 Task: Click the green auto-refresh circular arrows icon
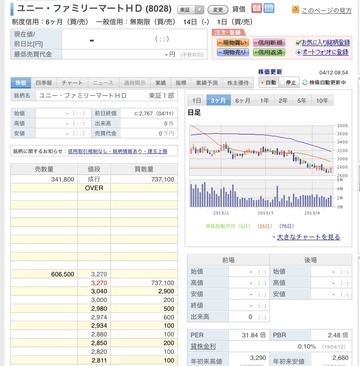pyautogui.click(x=305, y=82)
